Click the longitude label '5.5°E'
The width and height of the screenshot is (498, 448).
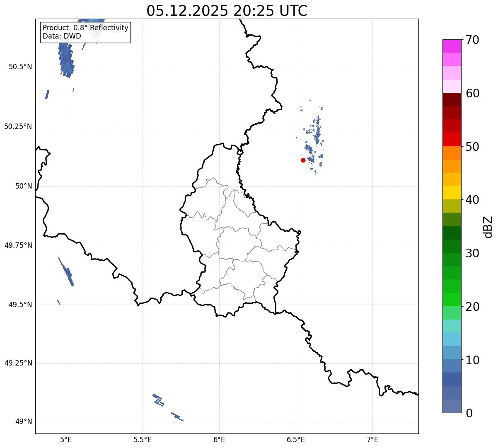[x=143, y=440]
